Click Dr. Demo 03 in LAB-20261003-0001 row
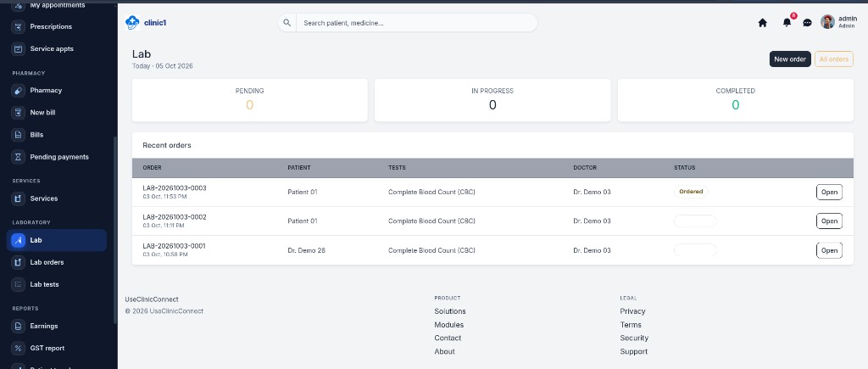Screen dimensions: 868x369 (x=592, y=250)
